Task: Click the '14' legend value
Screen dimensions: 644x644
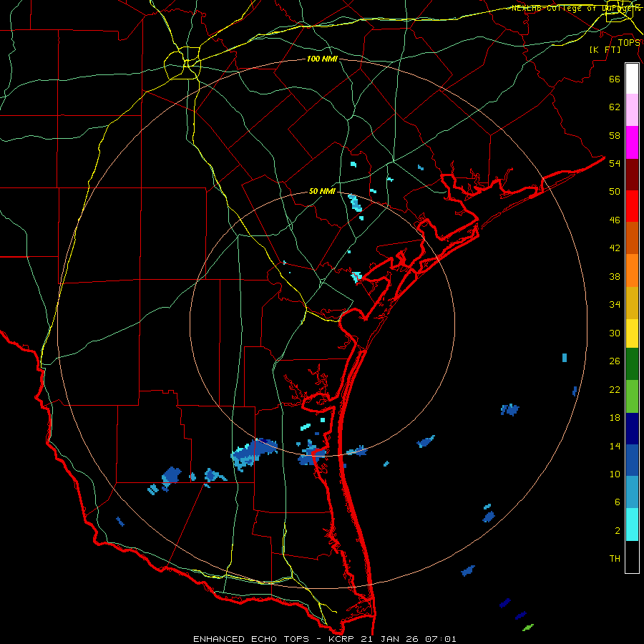Action: pos(615,446)
